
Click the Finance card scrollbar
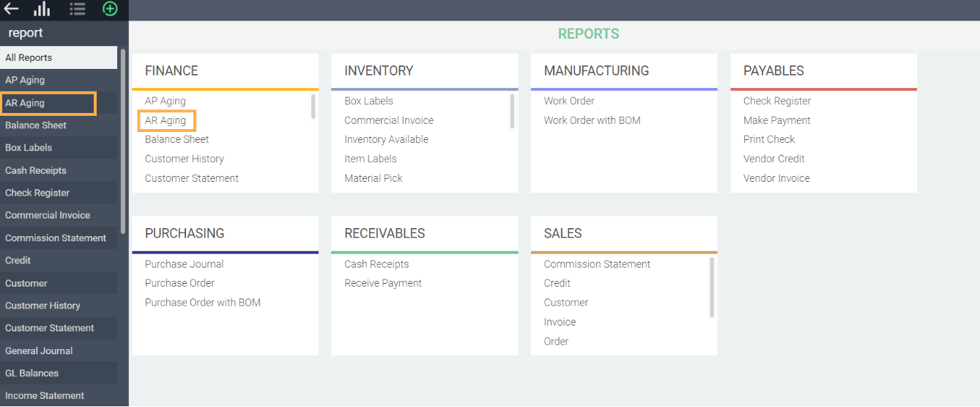pyautogui.click(x=313, y=106)
